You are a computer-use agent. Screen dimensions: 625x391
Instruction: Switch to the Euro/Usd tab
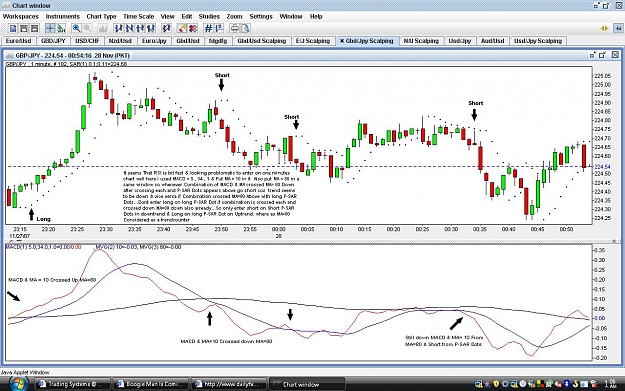pos(18,41)
